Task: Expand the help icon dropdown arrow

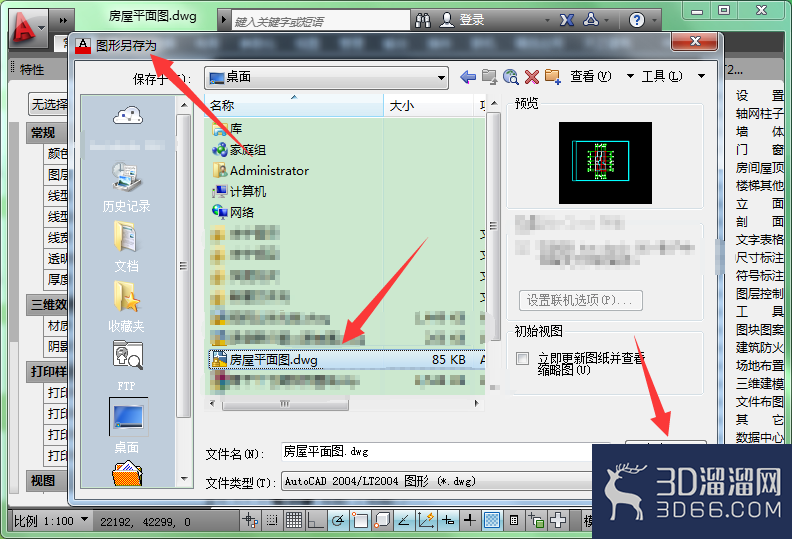Action: click(x=654, y=21)
